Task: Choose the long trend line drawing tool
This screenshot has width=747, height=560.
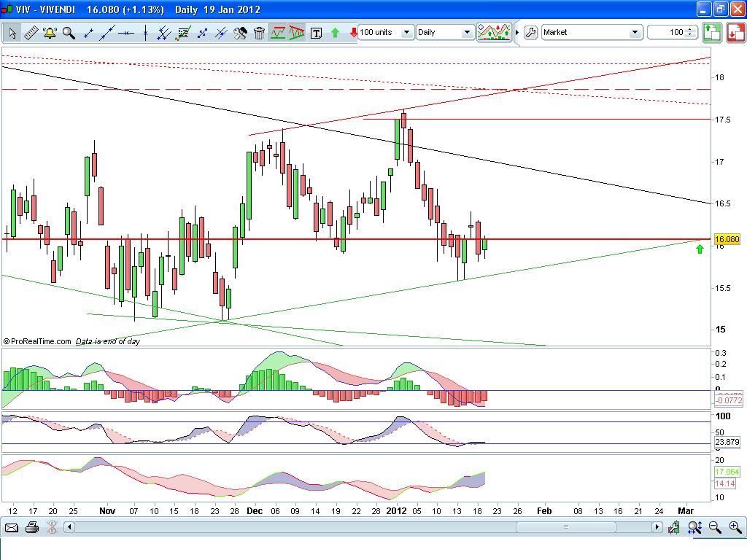Action: click(x=107, y=33)
